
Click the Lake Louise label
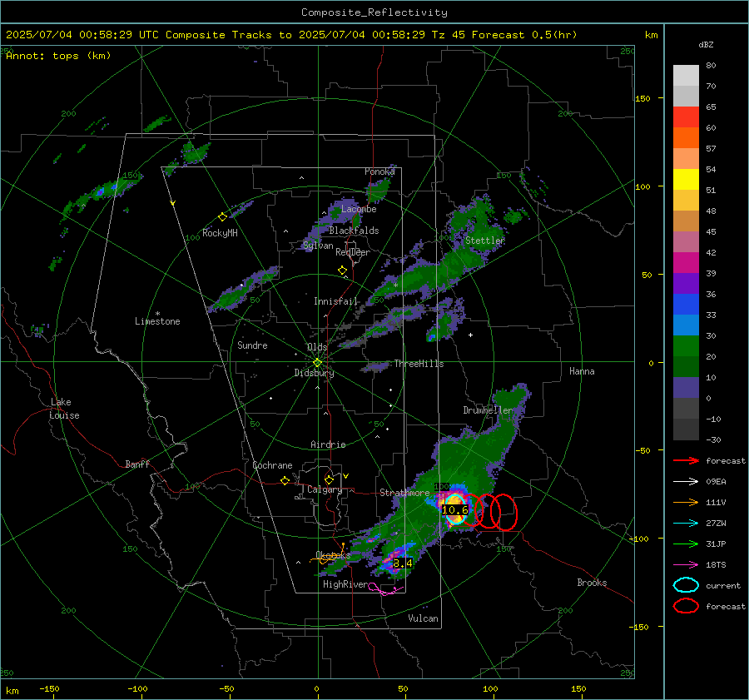[64, 409]
